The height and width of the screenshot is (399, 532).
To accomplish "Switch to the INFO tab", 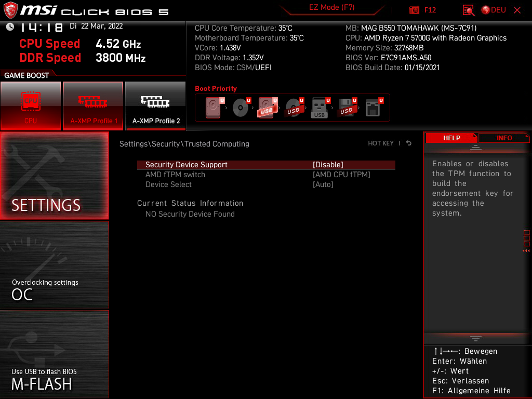I will pyautogui.click(x=504, y=138).
